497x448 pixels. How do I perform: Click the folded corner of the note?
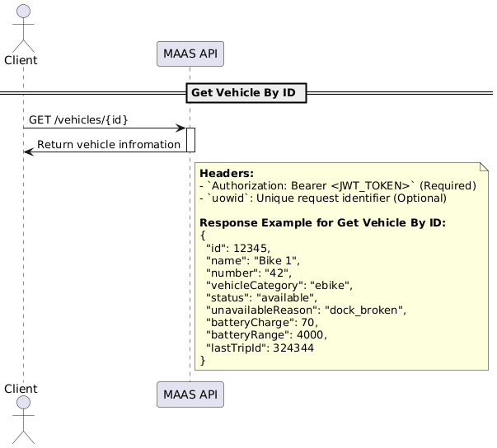485,168
